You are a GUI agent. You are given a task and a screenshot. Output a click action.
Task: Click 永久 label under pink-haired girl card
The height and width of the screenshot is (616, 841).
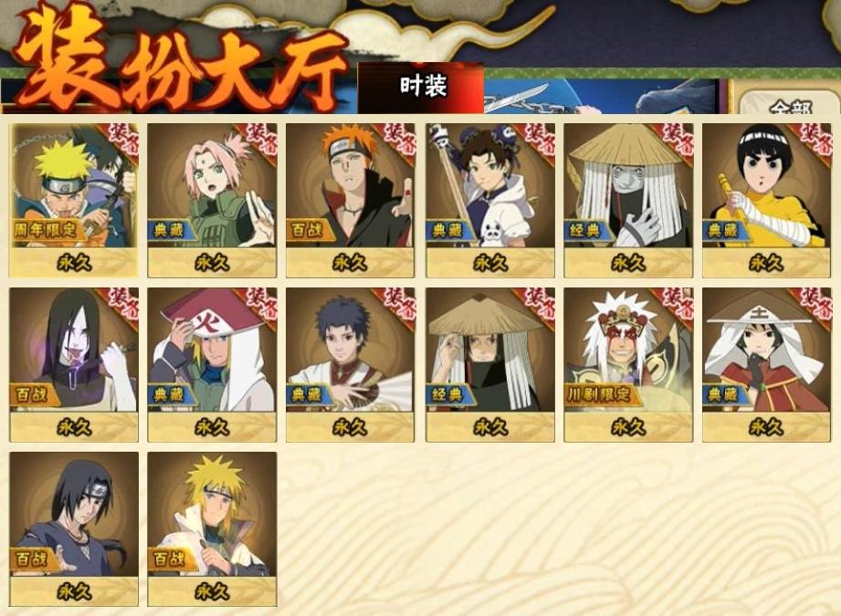point(213,263)
